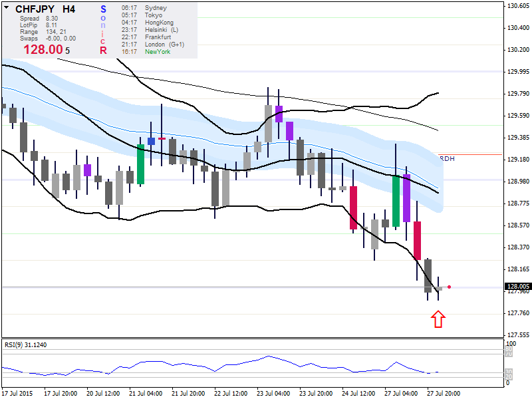
Task: Click the 23 Jul 04:00 time label
Action: (x=273, y=393)
